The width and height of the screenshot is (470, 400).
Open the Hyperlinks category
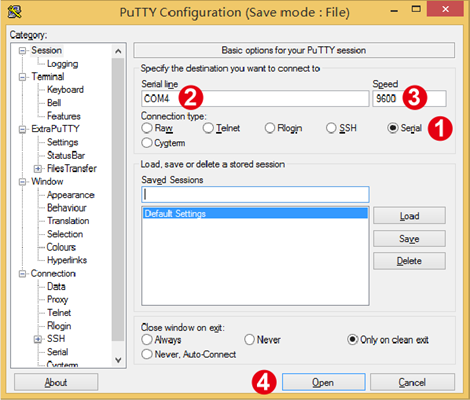(x=67, y=260)
